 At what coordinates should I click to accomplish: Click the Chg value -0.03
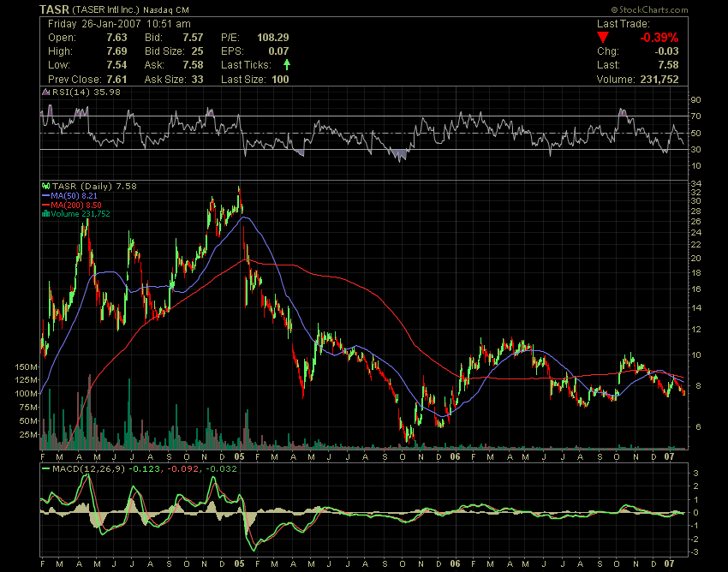coord(665,51)
